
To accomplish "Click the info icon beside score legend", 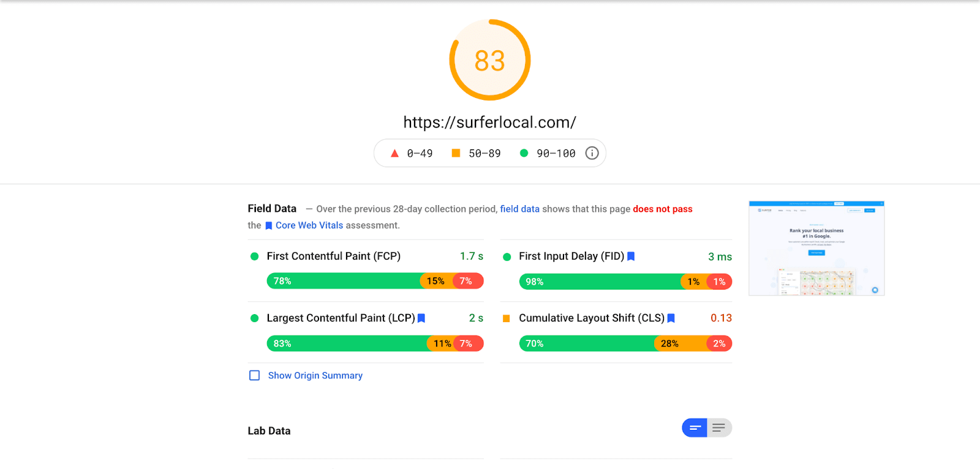I will pyautogui.click(x=592, y=153).
